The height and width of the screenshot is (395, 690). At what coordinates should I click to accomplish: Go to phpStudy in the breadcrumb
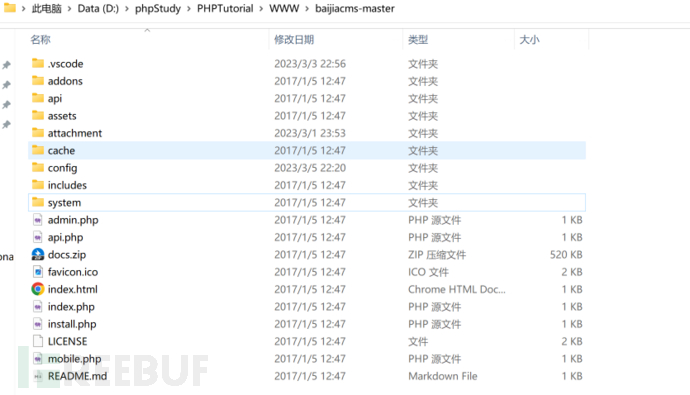pos(158,8)
